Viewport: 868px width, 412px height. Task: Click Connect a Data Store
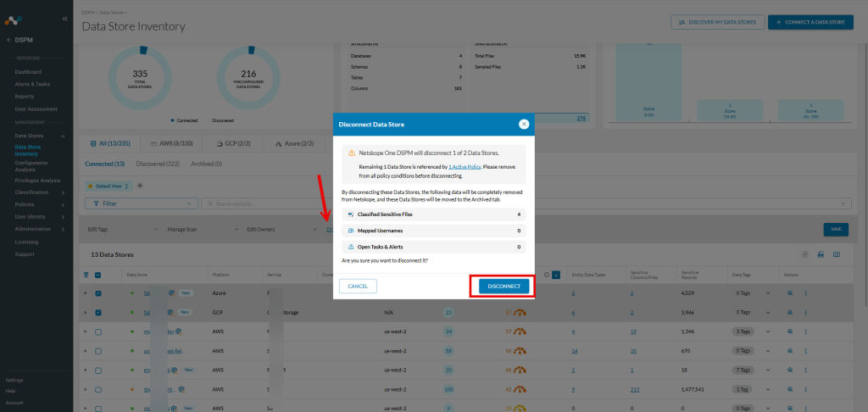pos(810,22)
